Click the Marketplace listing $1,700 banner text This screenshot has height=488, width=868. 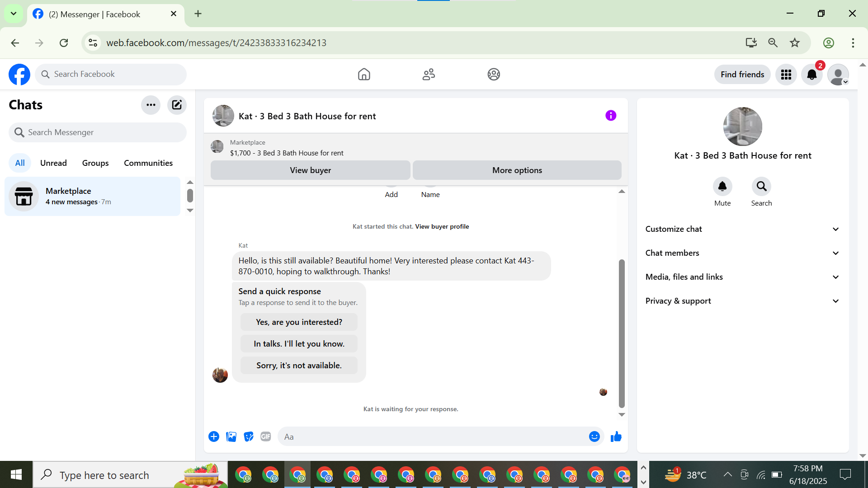pos(287,153)
